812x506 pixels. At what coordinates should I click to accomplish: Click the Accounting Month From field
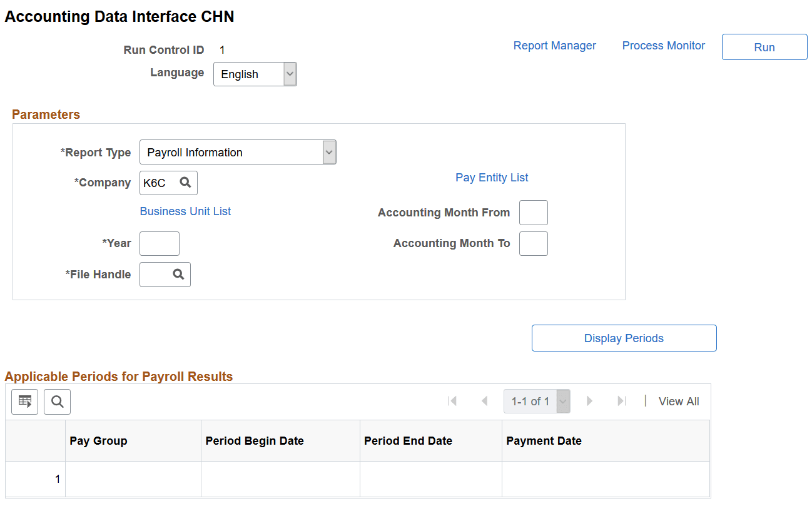tap(533, 213)
